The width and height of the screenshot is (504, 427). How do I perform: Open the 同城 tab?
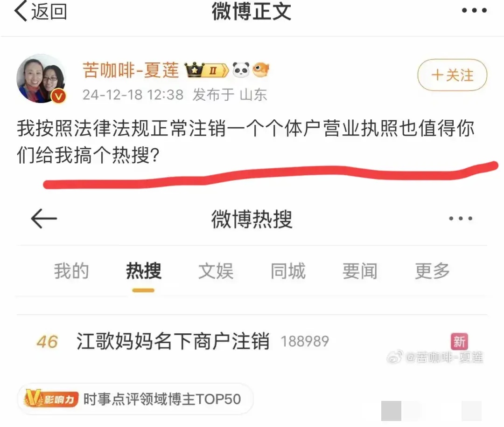288,271
